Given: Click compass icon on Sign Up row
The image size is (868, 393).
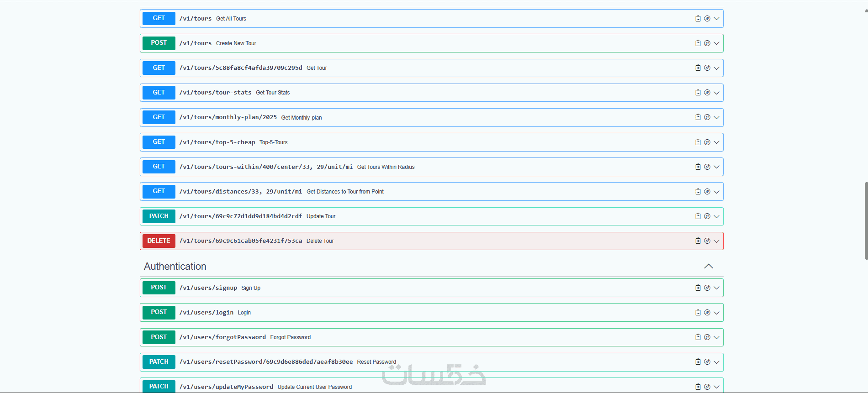Looking at the screenshot, I should [707, 288].
